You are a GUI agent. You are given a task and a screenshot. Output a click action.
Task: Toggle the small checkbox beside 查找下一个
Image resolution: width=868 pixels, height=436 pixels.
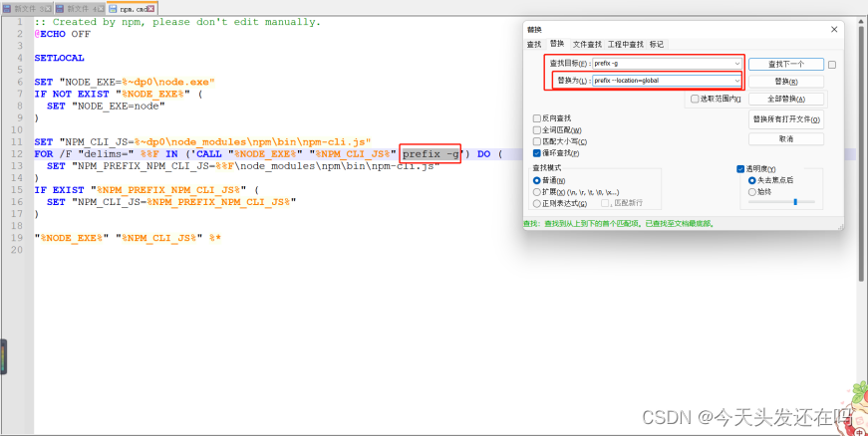pyautogui.click(x=832, y=65)
